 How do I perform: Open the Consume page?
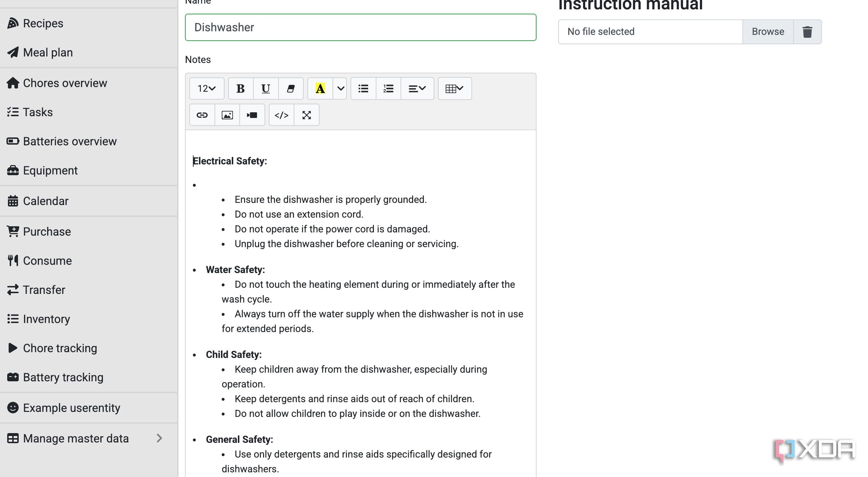(x=89, y=261)
